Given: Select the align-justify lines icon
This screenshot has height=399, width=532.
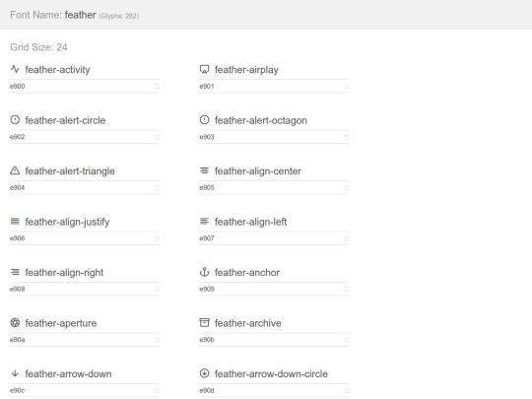Looking at the screenshot, I should pos(15,222).
